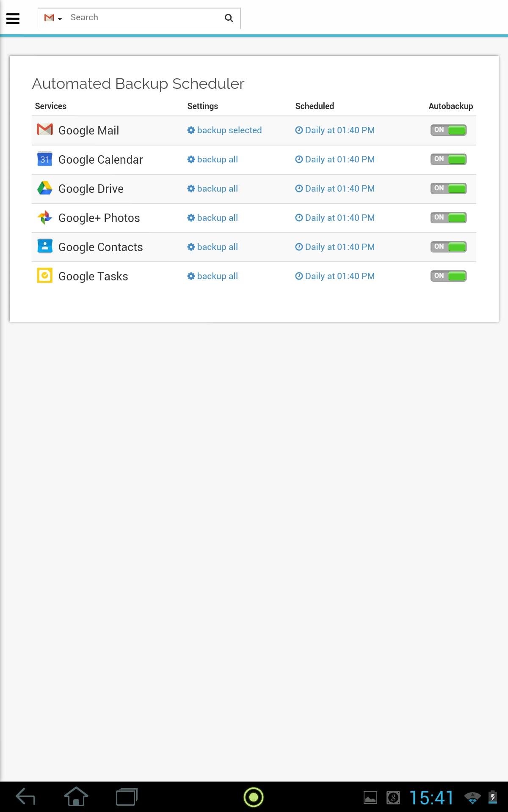Open 'backup all' settings for Google Tasks
This screenshot has width=508, height=812.
pyautogui.click(x=213, y=276)
